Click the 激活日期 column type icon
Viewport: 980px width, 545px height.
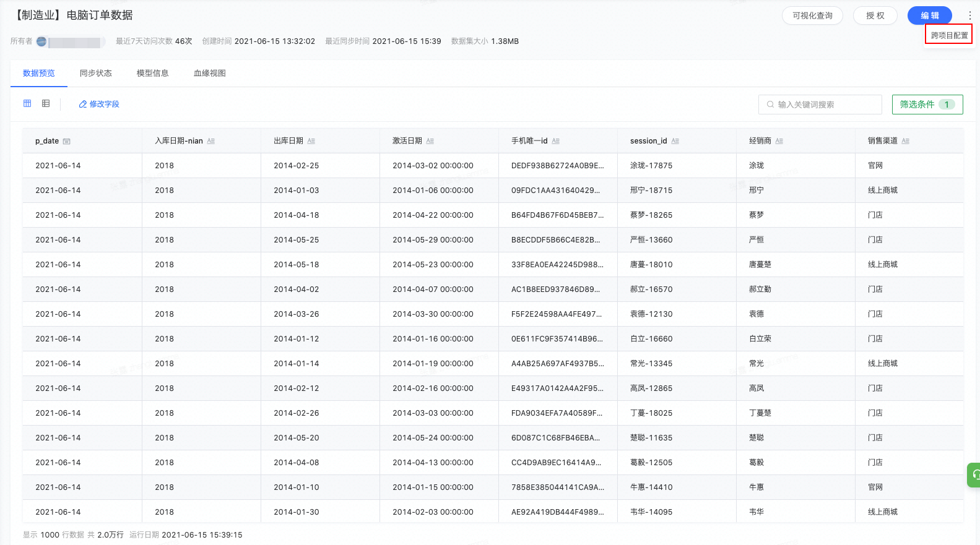point(430,141)
